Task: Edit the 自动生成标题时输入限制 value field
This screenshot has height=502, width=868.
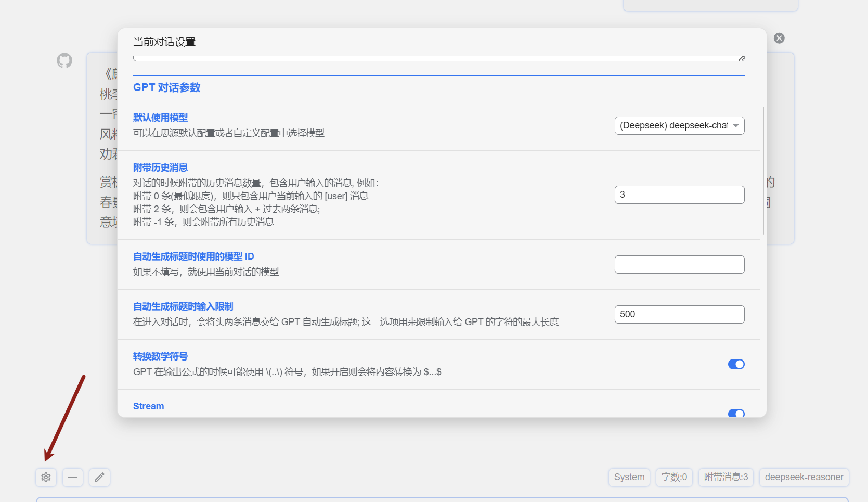Action: 679,314
